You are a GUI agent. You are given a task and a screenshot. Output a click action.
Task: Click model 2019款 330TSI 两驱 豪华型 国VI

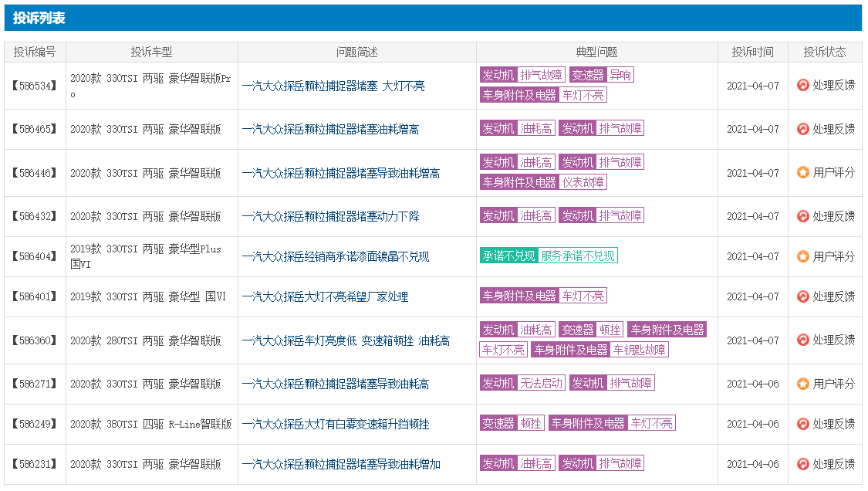[x=148, y=296]
